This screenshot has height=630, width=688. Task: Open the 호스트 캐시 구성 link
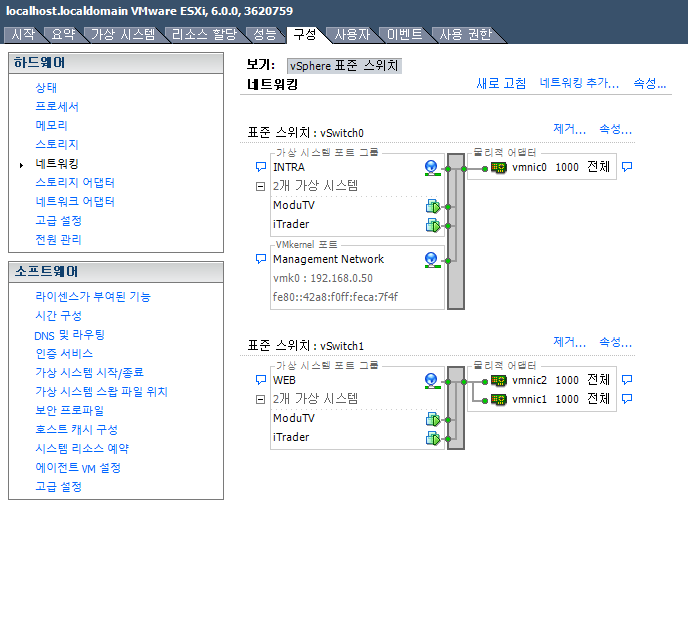coord(76,430)
